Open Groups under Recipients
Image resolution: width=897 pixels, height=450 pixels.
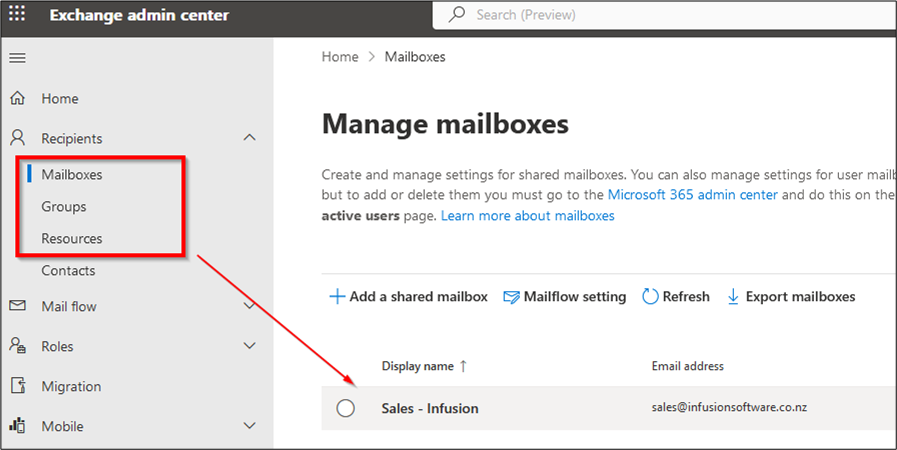pyautogui.click(x=63, y=206)
